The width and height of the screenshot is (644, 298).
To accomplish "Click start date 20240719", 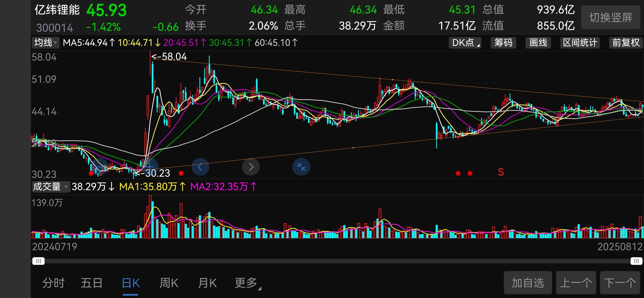I will pyautogui.click(x=54, y=247).
